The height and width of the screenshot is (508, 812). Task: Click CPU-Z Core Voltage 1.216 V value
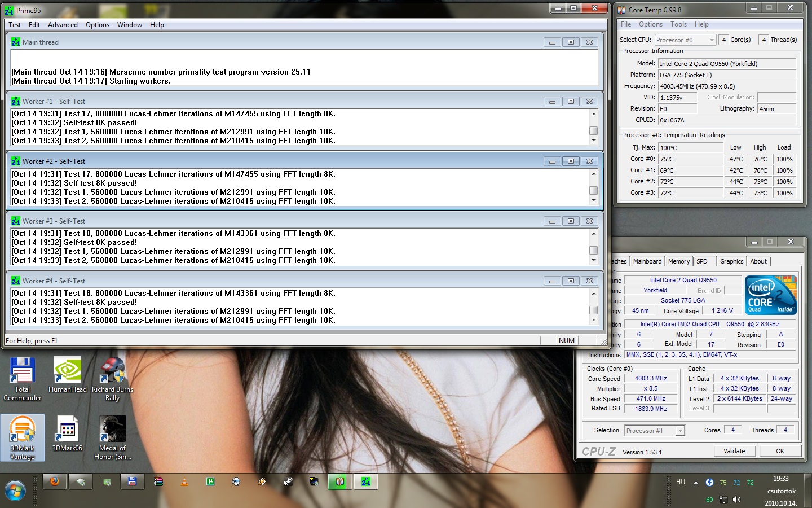pyautogui.click(x=722, y=310)
